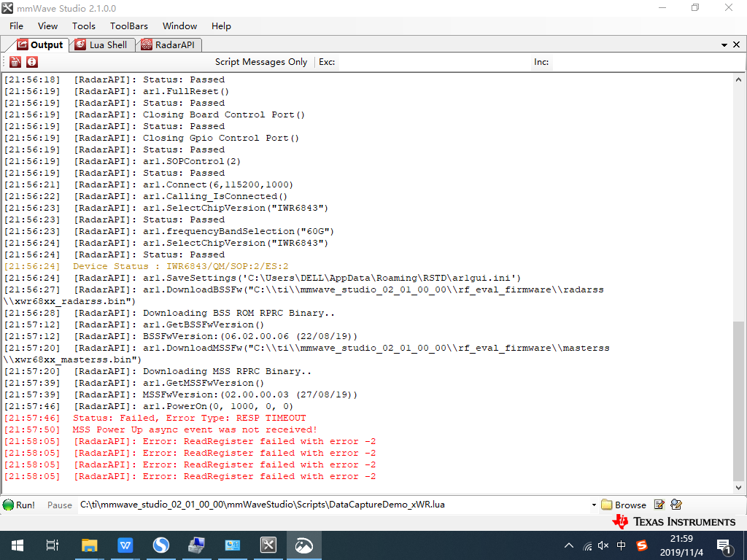
Task: Open the output panel dropdown arrow
Action: [x=724, y=44]
